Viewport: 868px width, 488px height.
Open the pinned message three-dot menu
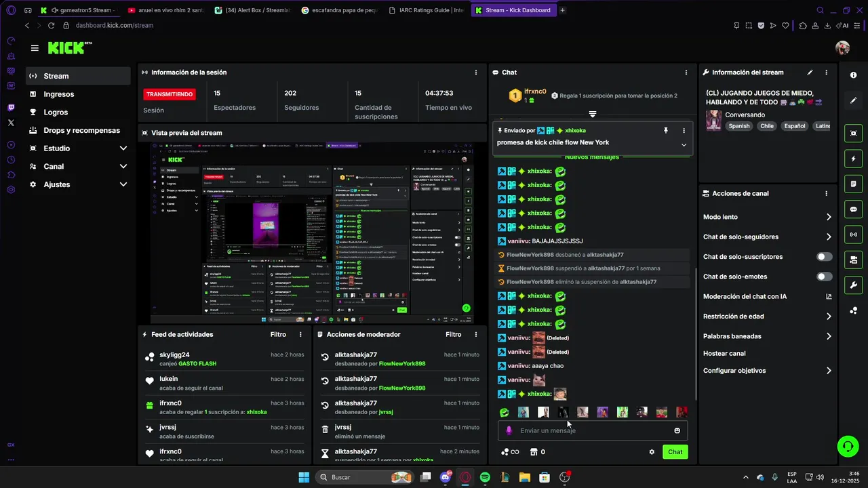tap(684, 130)
